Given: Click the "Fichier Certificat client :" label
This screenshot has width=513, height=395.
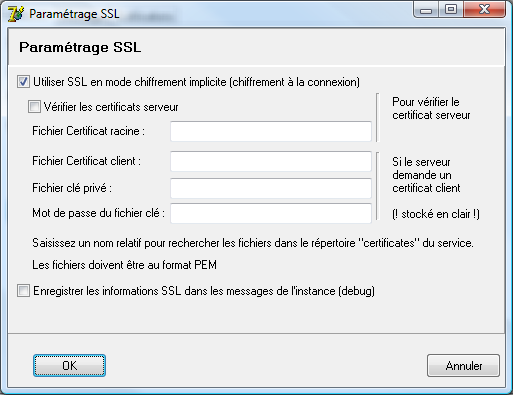Looking at the screenshot, I should (86, 161).
